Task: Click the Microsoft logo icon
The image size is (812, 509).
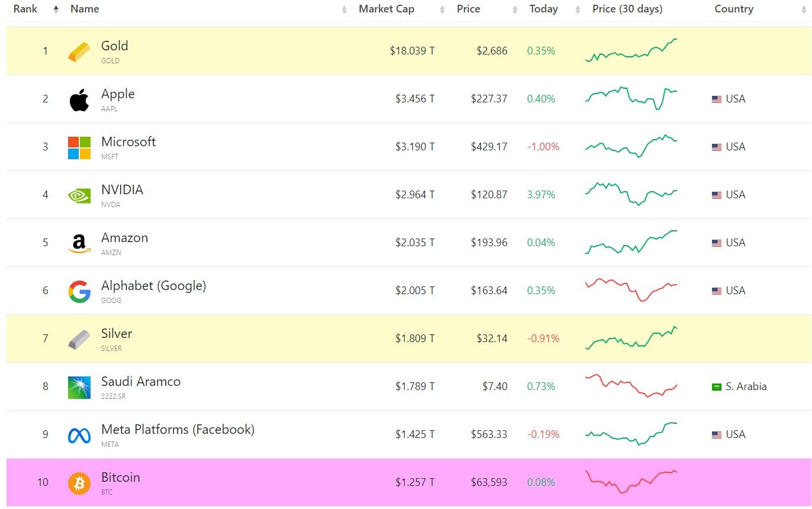Action: (x=79, y=148)
